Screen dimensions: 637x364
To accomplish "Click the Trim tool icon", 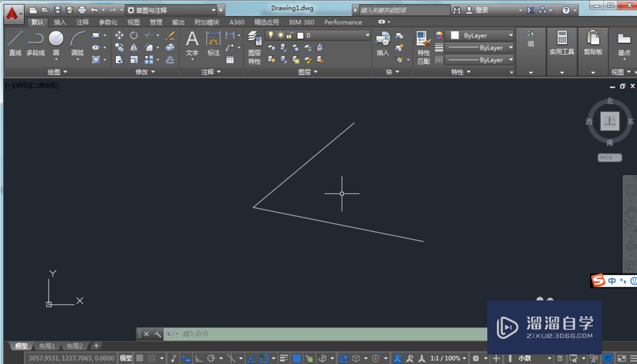I will pyautogui.click(x=149, y=35).
